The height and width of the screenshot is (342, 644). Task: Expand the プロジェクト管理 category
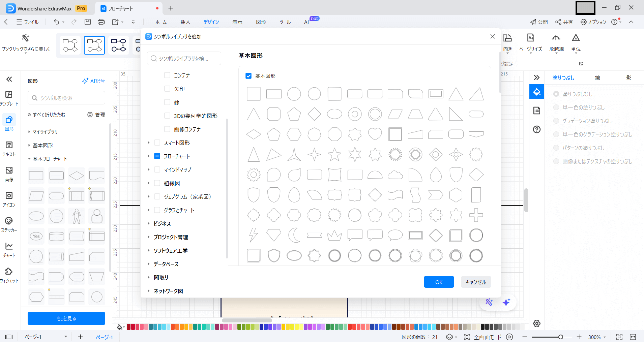click(148, 237)
